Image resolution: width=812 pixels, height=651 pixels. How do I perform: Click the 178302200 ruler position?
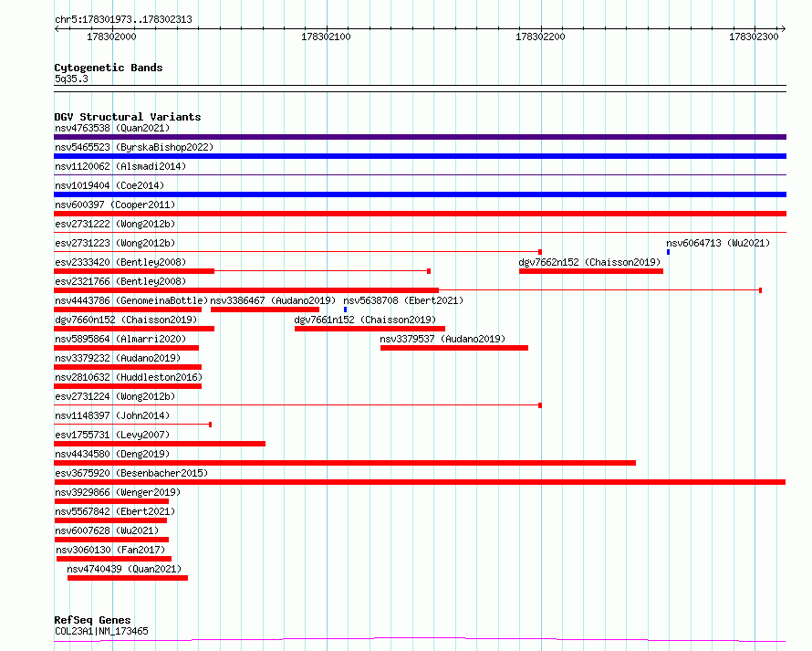pos(541,37)
